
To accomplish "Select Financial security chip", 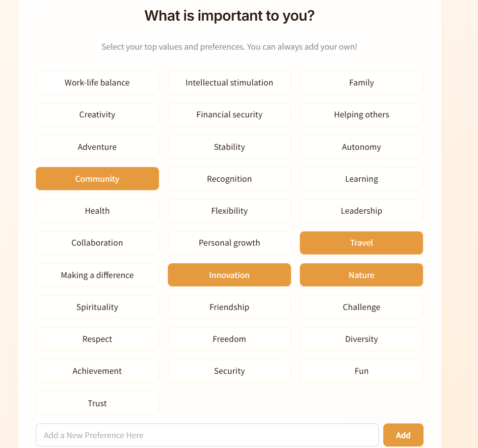I will pos(229,114).
